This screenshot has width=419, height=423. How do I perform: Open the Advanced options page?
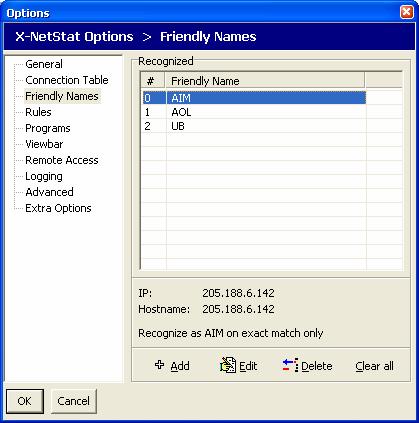click(49, 192)
